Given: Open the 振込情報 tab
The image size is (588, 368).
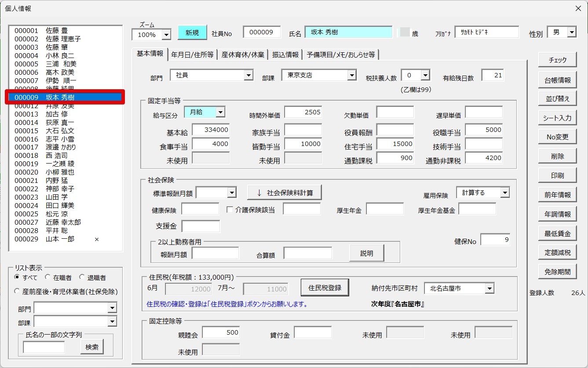Looking at the screenshot, I should click(x=285, y=55).
